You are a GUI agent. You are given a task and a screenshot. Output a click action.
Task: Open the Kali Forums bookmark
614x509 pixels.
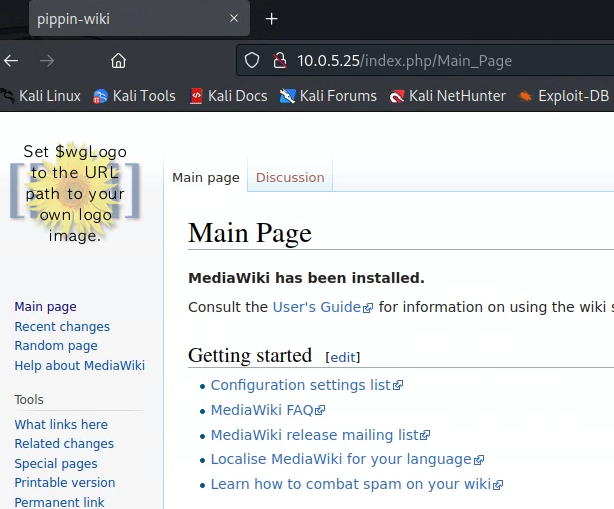coord(328,96)
